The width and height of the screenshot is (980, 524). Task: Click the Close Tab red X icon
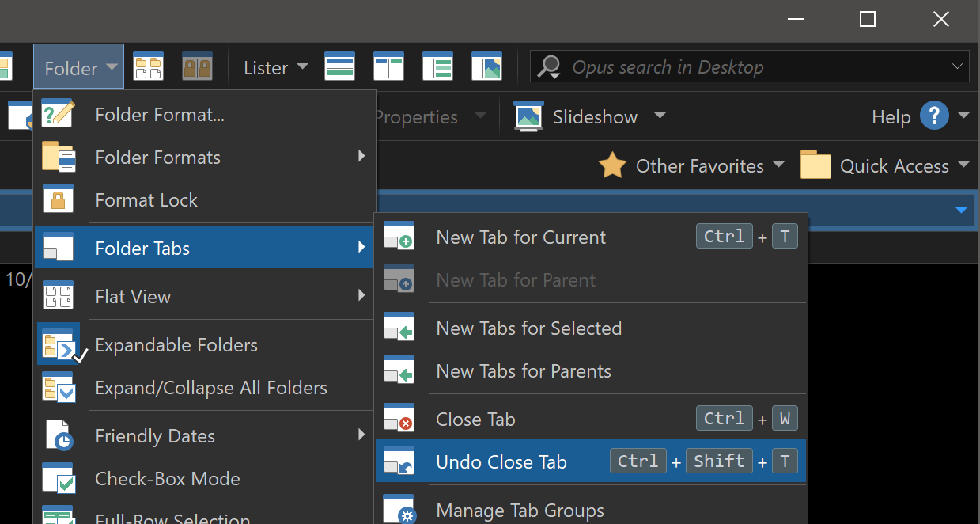399,418
